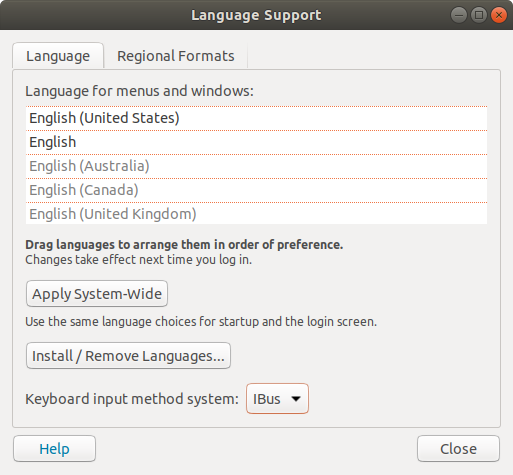Click the Apply System-Wide button
This screenshot has width=513, height=475.
(97, 294)
